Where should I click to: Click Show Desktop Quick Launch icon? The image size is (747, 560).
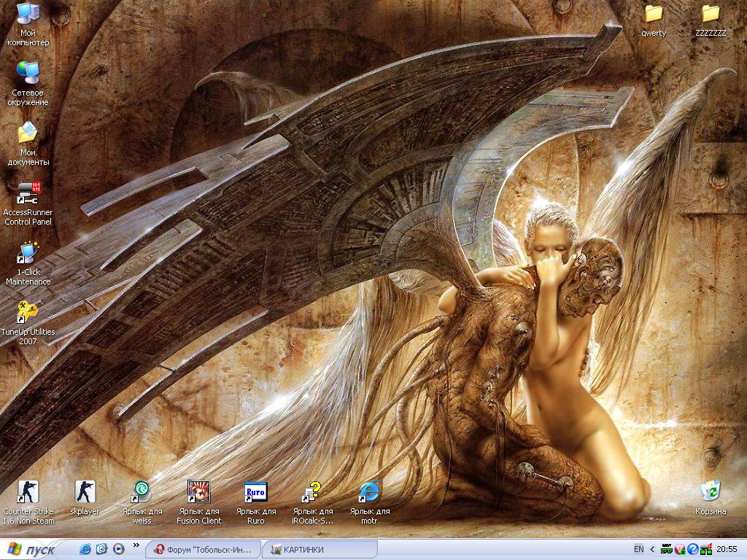pyautogui.click(x=101, y=549)
